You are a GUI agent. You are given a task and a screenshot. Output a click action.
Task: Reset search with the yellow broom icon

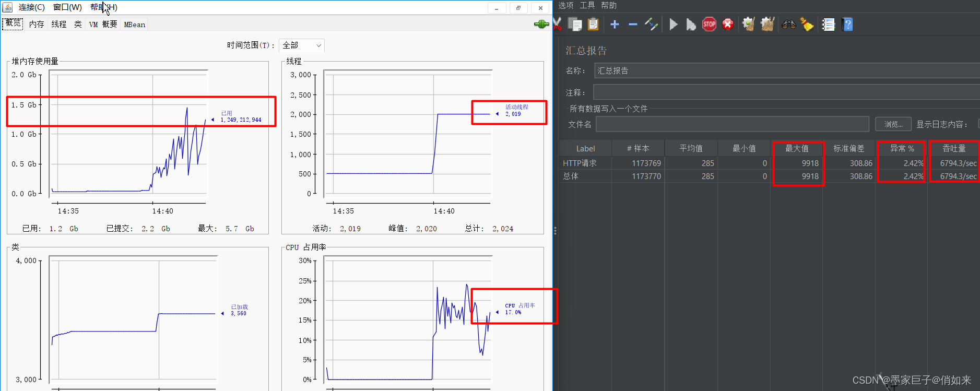tap(807, 24)
